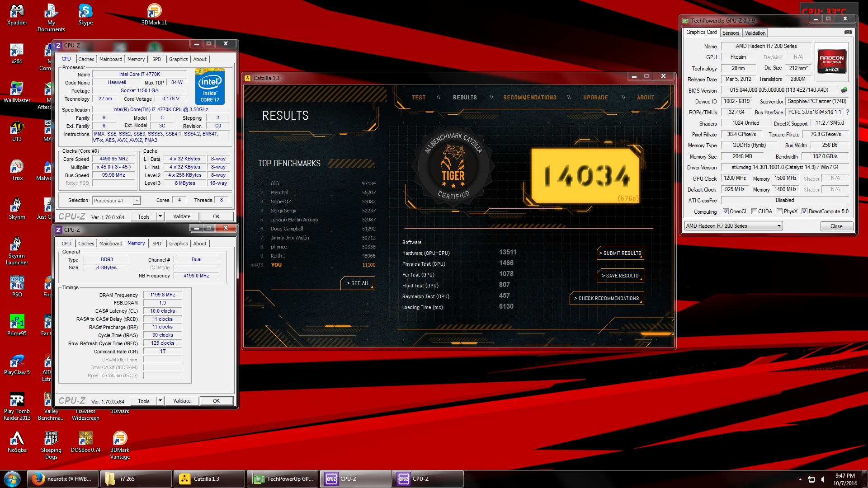868x488 pixels.
Task: Show hidden tray icons arrow
Action: click(800, 479)
